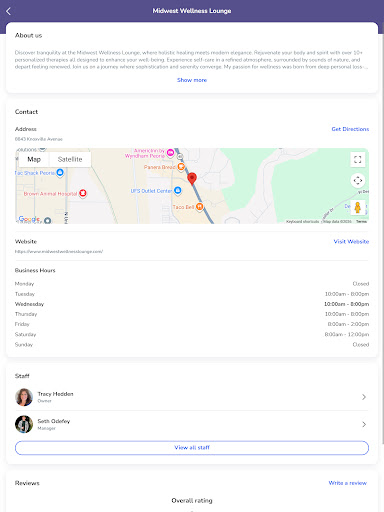Viewport: 384px width, 512px height.
Task: Click the red location pin on map
Action: click(x=192, y=179)
